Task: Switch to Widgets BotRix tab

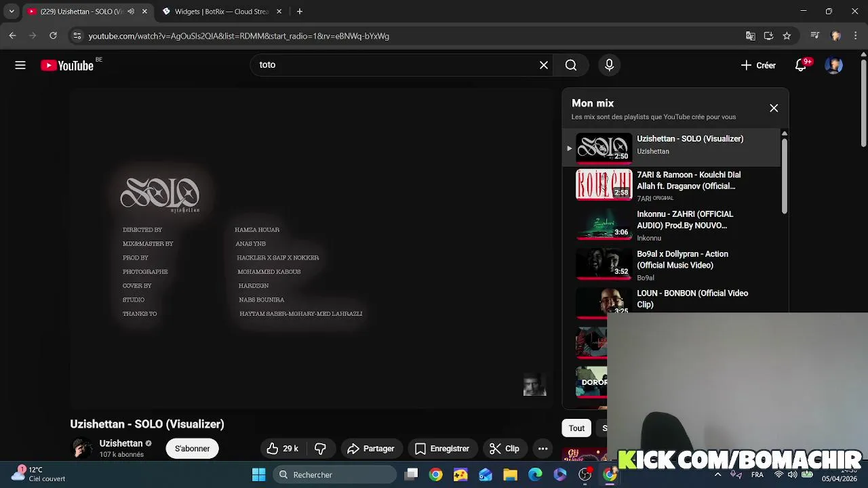Action: coord(221,12)
